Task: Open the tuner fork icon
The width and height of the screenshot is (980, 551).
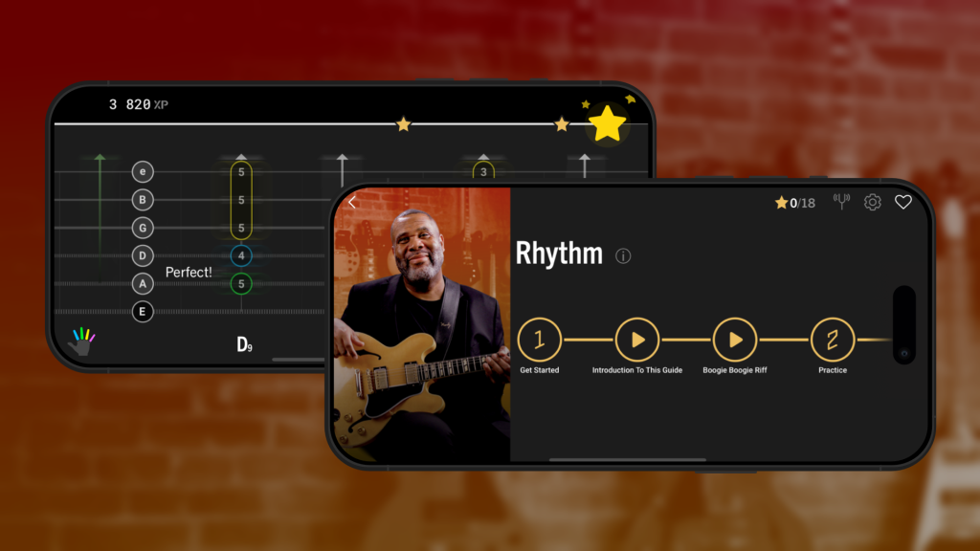Action: pyautogui.click(x=841, y=201)
